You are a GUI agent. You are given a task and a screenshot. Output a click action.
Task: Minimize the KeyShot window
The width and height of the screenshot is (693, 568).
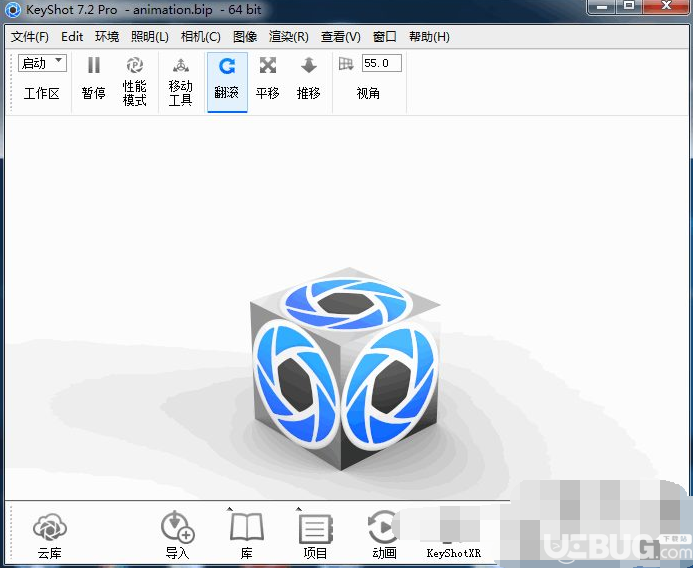click(601, 7)
